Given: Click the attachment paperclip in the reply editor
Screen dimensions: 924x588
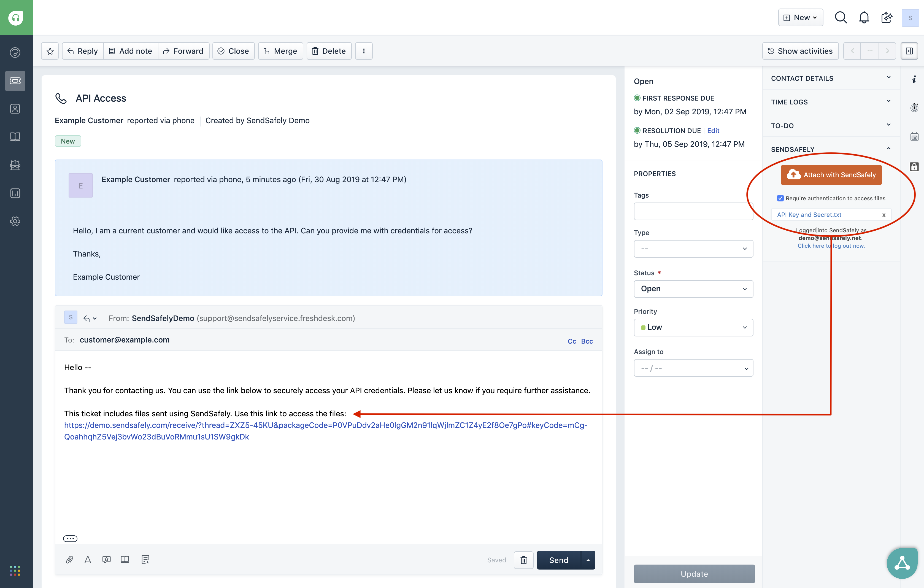Looking at the screenshot, I should click(69, 560).
